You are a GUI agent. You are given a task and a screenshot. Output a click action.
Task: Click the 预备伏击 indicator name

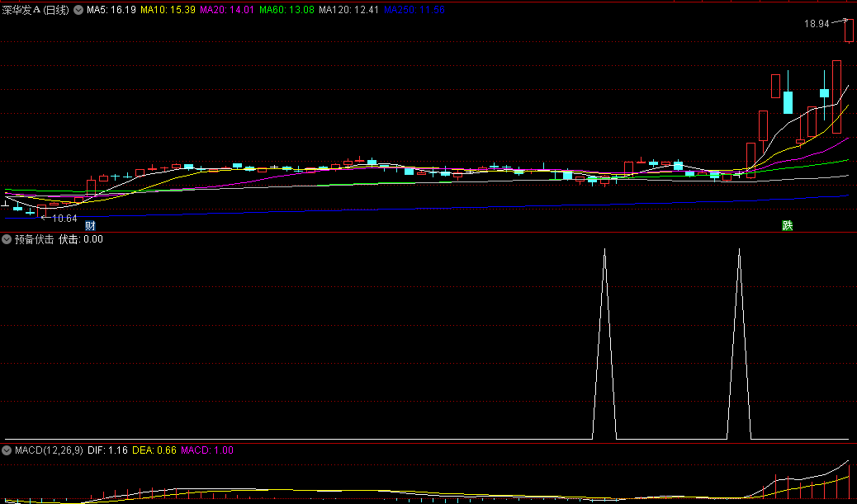[x=34, y=239]
